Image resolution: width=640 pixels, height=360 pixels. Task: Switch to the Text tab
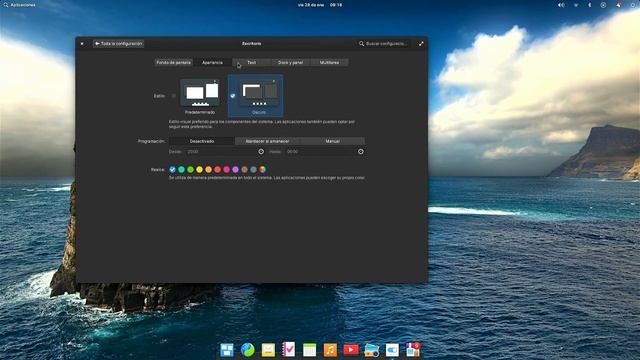click(252, 62)
